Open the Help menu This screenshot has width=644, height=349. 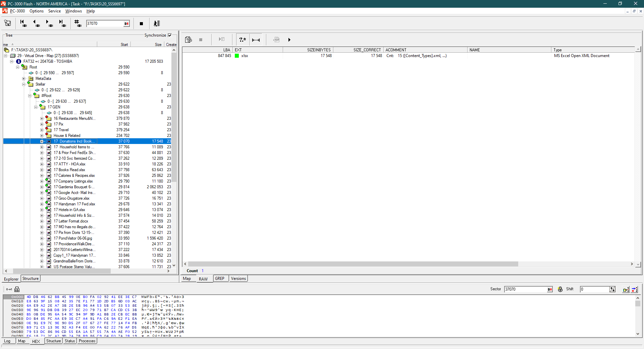pos(91,11)
